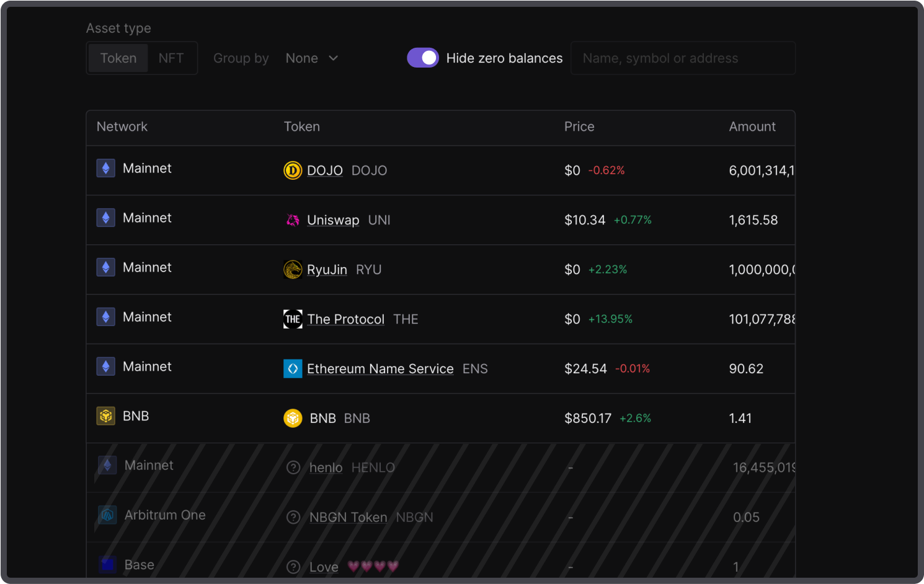Click the Uniswap unicorn logo icon
The width and height of the screenshot is (924, 584).
pos(293,219)
